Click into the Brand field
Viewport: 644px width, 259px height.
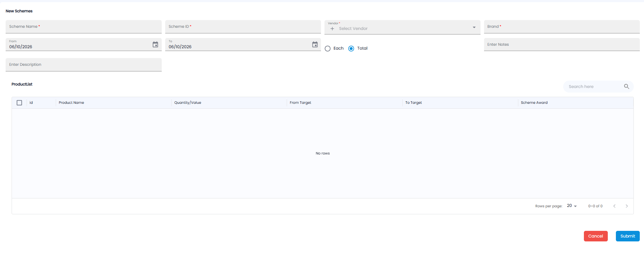(562, 27)
